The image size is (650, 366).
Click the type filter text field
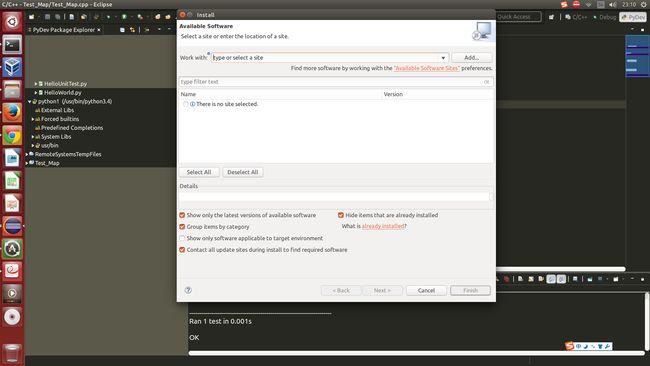pos(336,82)
